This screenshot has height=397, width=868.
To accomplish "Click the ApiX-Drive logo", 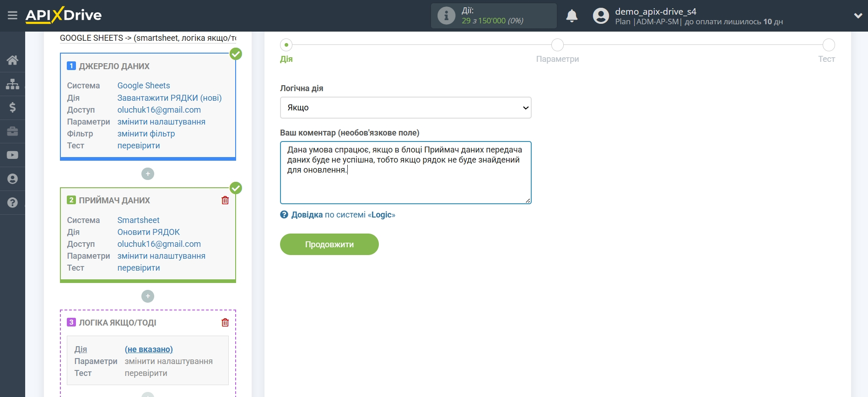I will point(64,15).
